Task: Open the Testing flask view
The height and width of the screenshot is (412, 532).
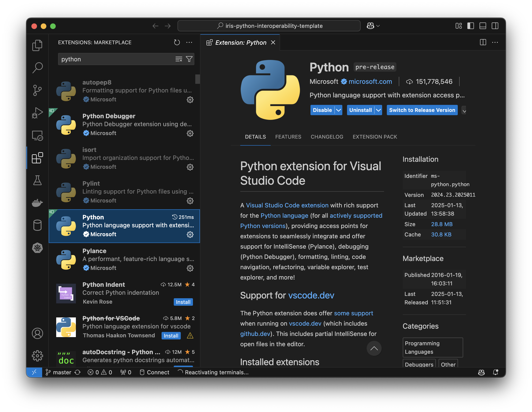Action: pos(37,180)
